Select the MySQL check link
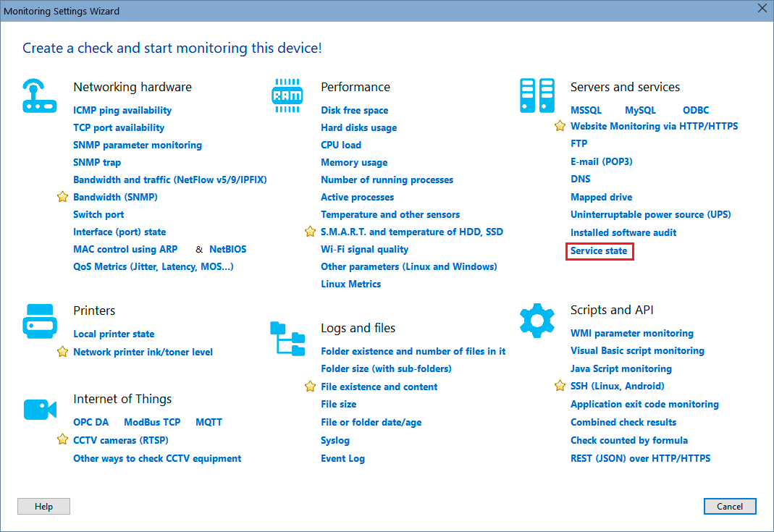Image resolution: width=774 pixels, height=532 pixels. (640, 110)
